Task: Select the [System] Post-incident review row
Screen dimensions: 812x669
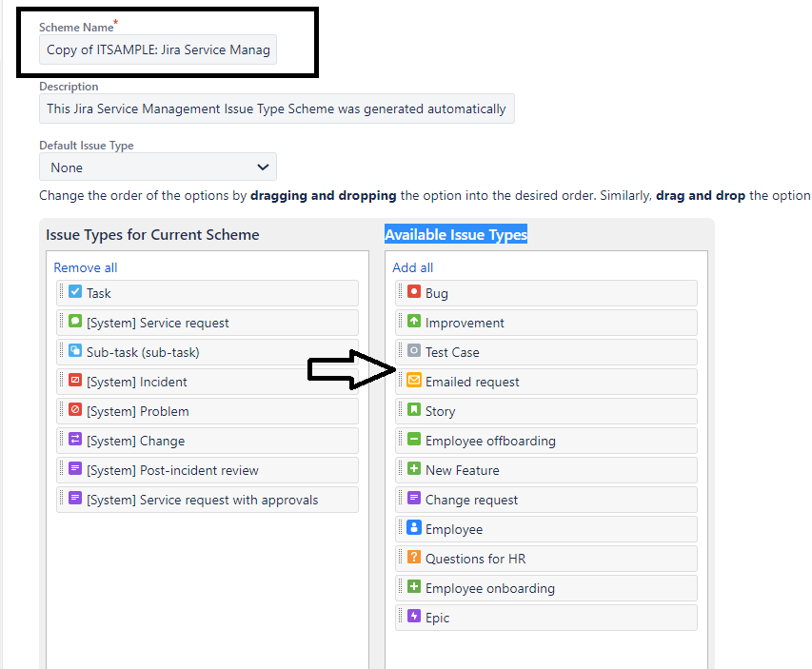Action: [x=208, y=471]
